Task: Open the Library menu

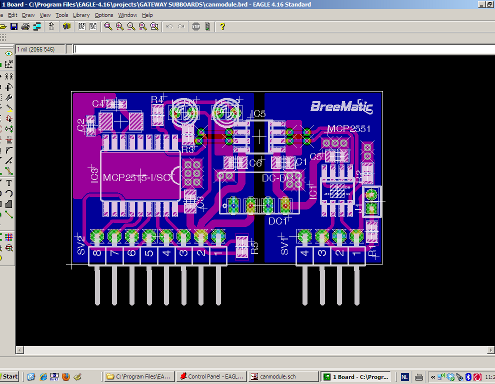Action: point(81,15)
